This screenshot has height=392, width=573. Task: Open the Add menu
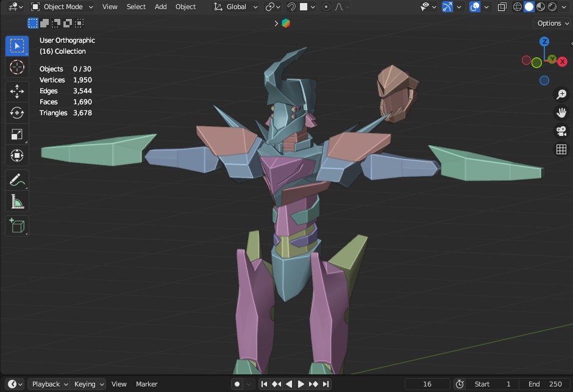click(160, 7)
